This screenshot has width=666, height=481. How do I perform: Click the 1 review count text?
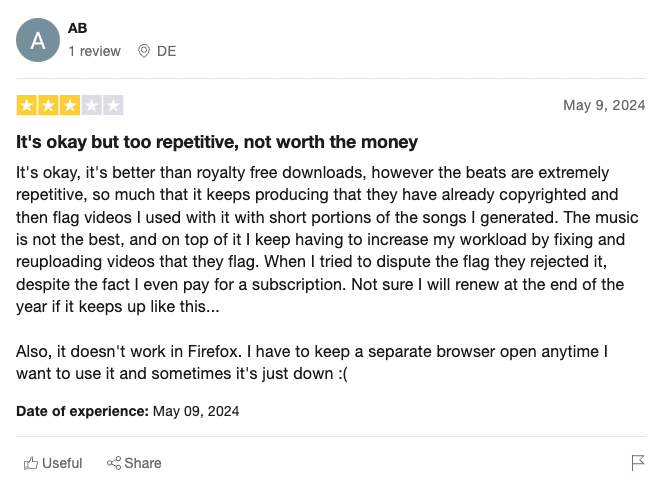pyautogui.click(x=94, y=51)
